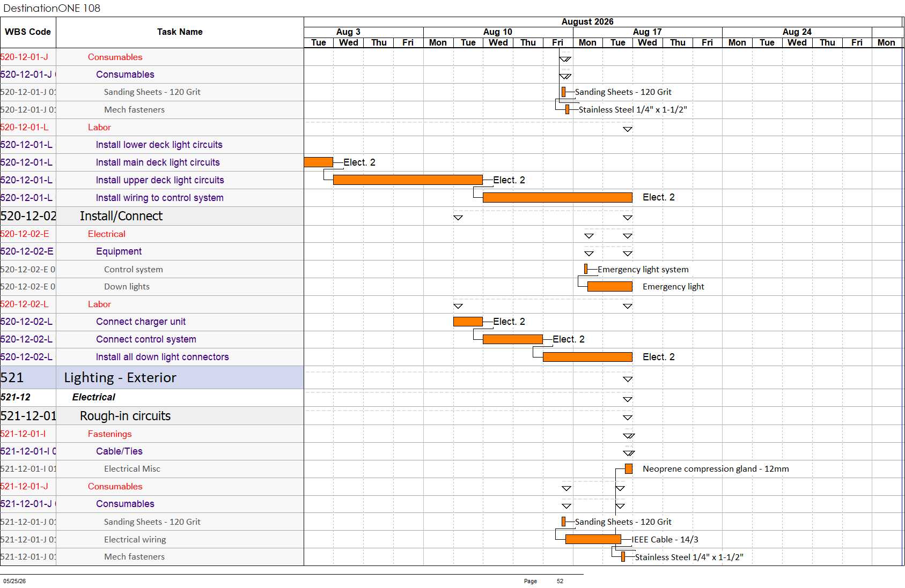Click the Neoprene compression gland bar marker

(x=629, y=468)
